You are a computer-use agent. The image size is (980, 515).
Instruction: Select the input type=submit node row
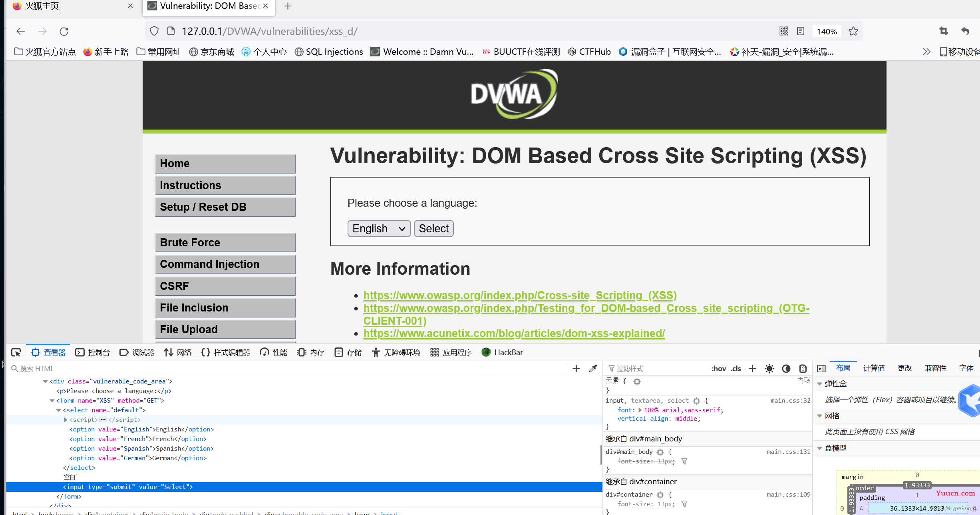point(304,487)
